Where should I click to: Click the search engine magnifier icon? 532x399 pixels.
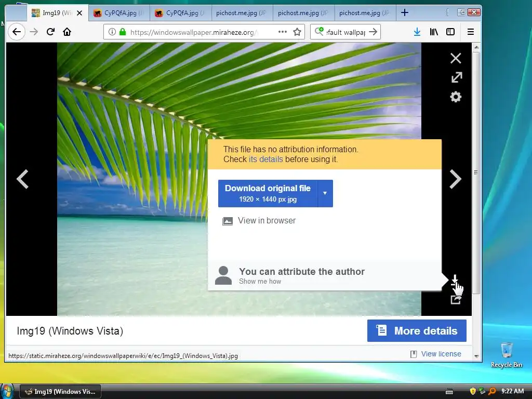(319, 32)
